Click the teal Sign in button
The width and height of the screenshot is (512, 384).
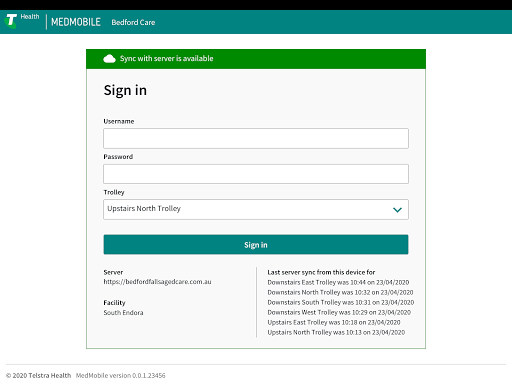pos(256,244)
